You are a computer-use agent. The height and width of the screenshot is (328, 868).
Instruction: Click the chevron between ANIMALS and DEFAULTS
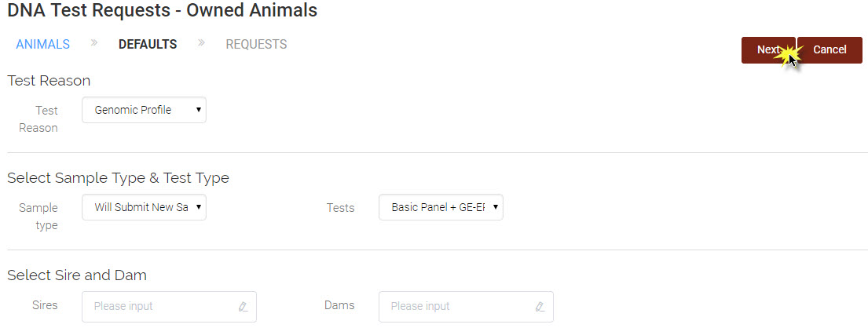94,42
